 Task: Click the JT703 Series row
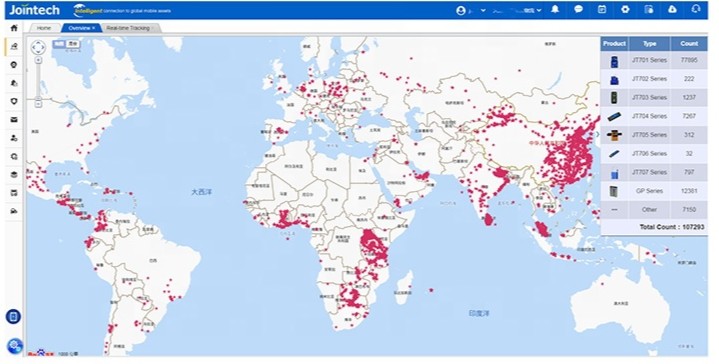tap(654, 97)
